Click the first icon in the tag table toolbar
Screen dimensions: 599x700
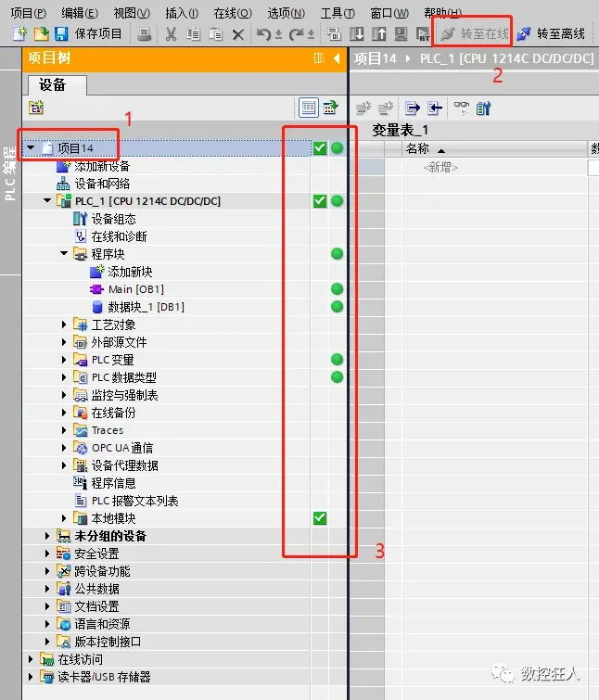click(363, 108)
